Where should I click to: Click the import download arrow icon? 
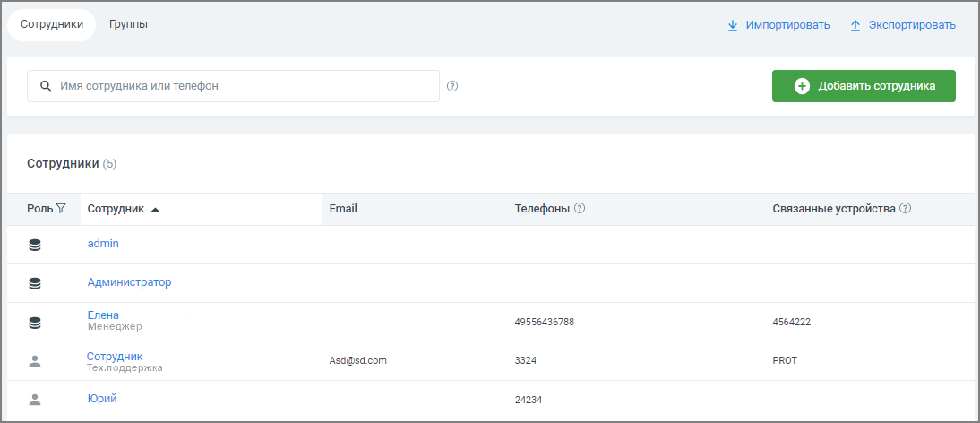[x=733, y=26]
